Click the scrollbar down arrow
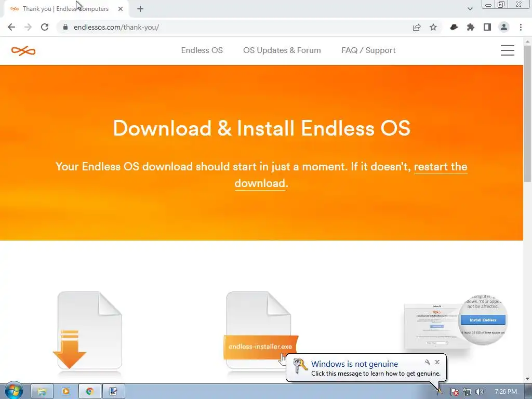 pos(527,379)
